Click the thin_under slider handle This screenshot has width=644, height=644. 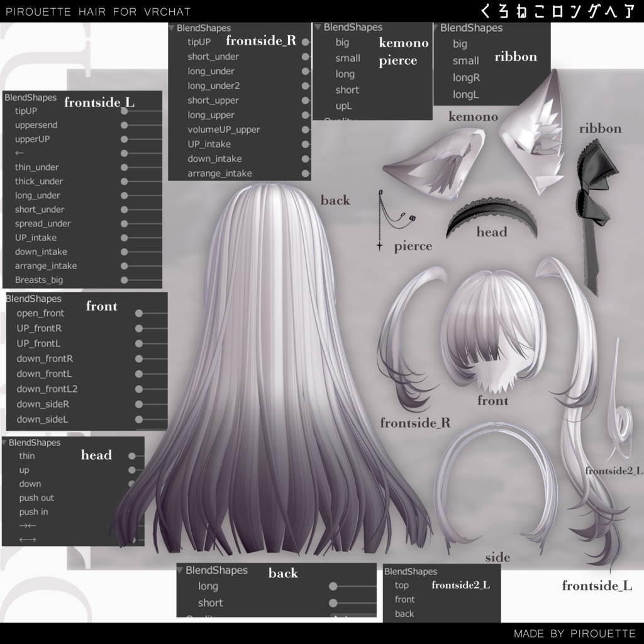coord(125,167)
